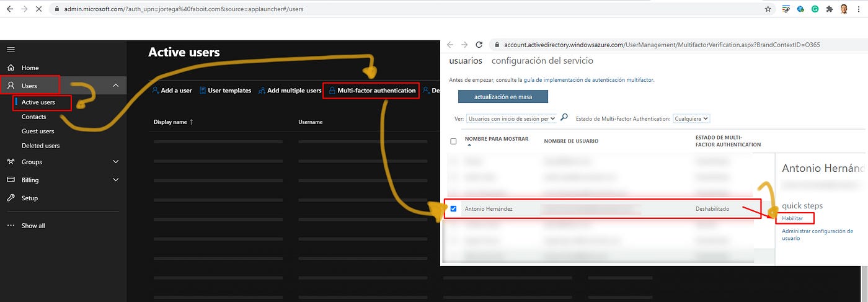The height and width of the screenshot is (302, 868).
Task: Select Active users in the sidebar
Action: click(38, 102)
